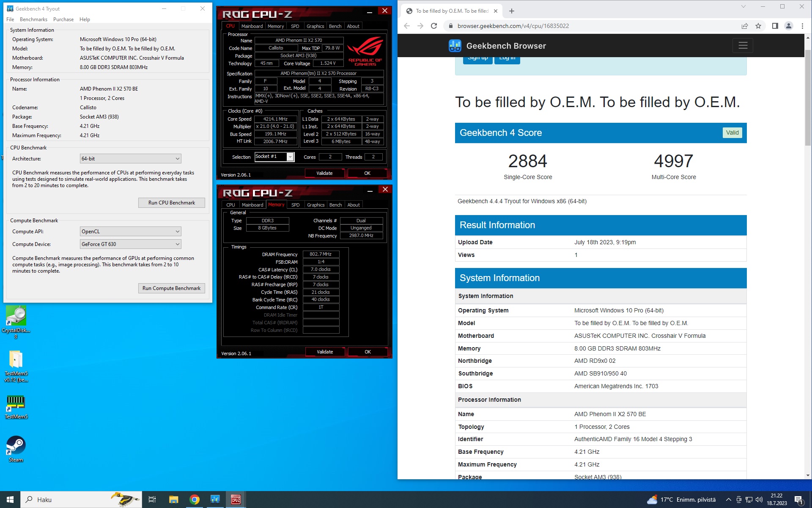Open Chrome three-dot menu
Image resolution: width=812 pixels, height=508 pixels.
tap(802, 26)
